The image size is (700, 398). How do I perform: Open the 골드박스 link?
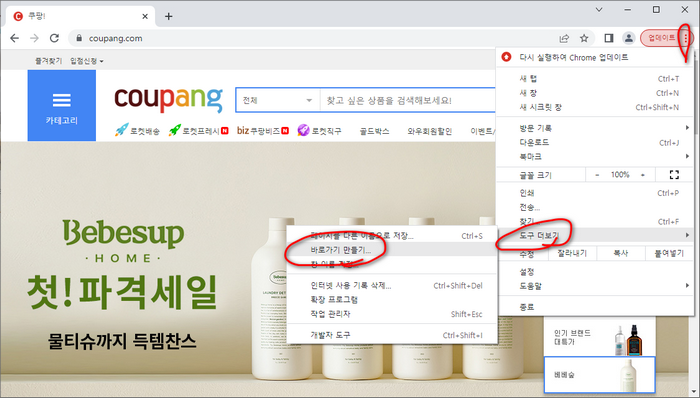pyautogui.click(x=374, y=131)
